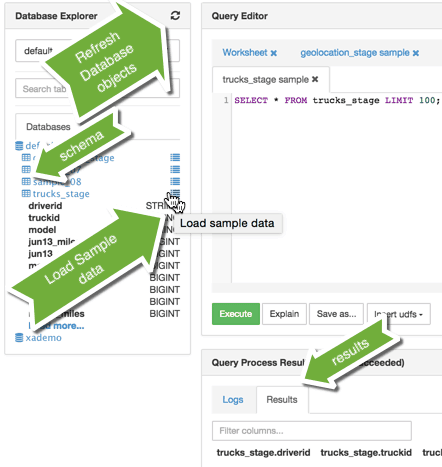Open the Insert udfs dropdown
Screen dimensions: 442x467
click(x=399, y=314)
